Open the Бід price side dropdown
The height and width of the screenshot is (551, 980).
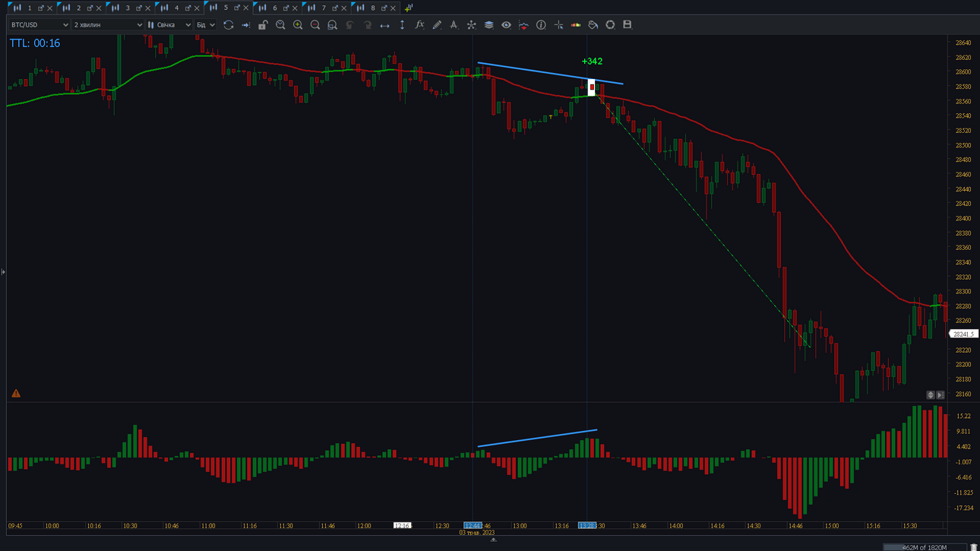coord(206,25)
